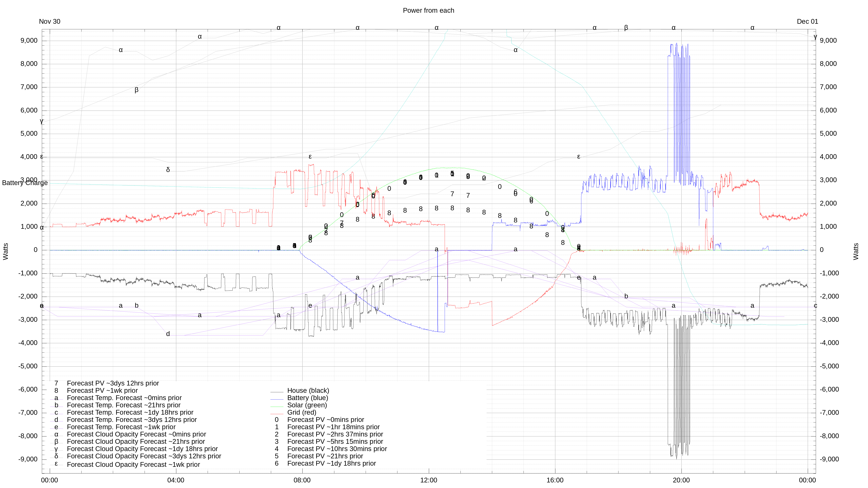This screenshot has height=488, width=868.
Task: Click left axis label 9,000
Action: 29,40
